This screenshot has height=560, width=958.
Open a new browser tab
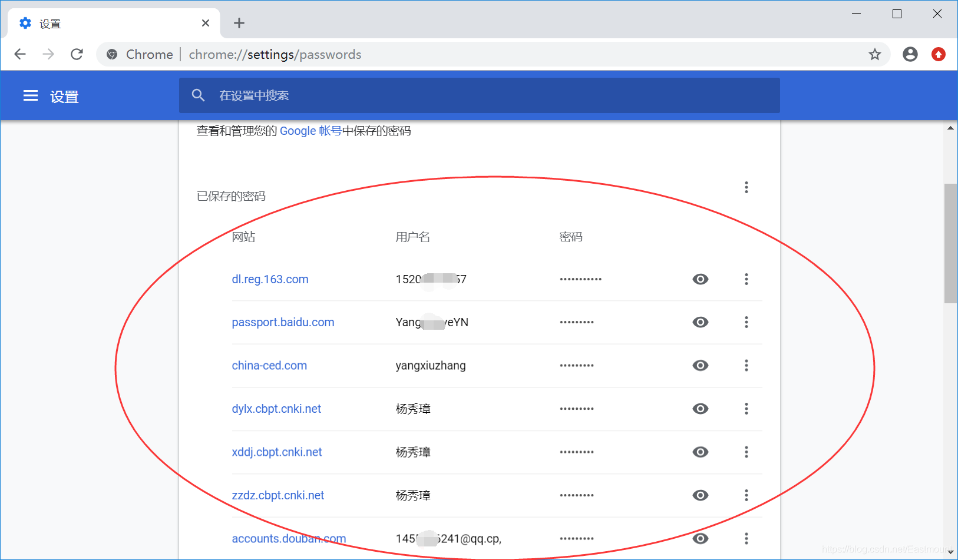(x=239, y=23)
